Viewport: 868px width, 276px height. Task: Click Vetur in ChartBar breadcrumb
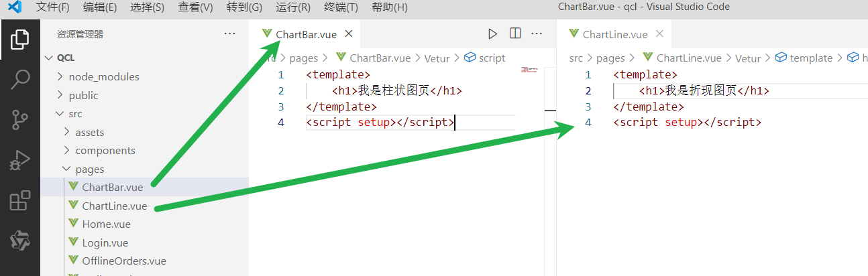click(x=438, y=58)
